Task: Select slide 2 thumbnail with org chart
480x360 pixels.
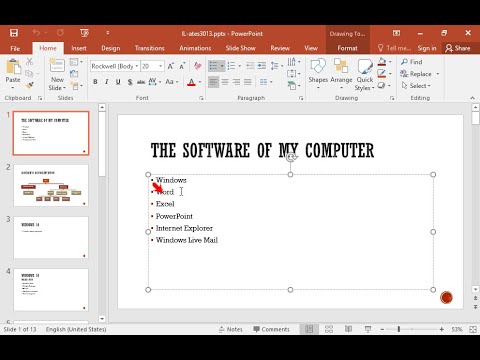Action: (51, 185)
